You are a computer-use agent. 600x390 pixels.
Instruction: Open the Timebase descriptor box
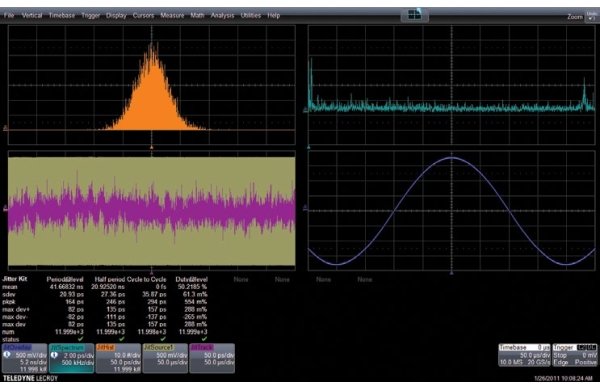pyautogui.click(x=524, y=355)
